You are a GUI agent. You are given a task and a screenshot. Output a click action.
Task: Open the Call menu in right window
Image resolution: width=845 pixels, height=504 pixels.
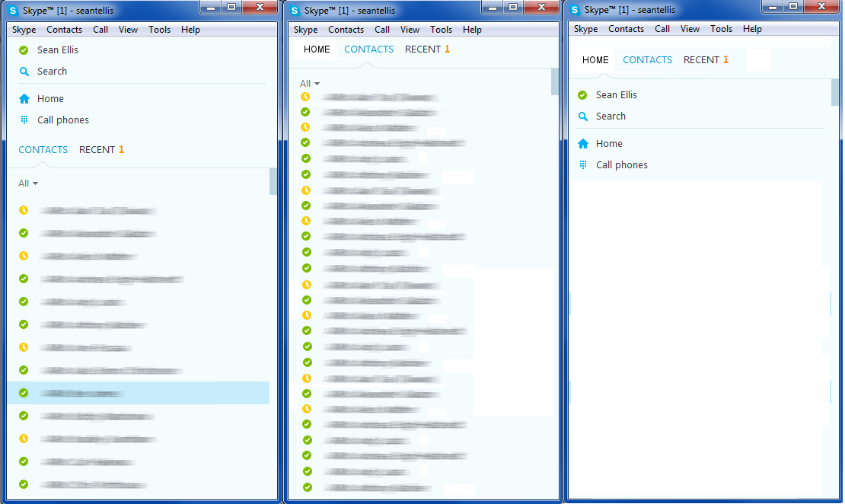662,29
